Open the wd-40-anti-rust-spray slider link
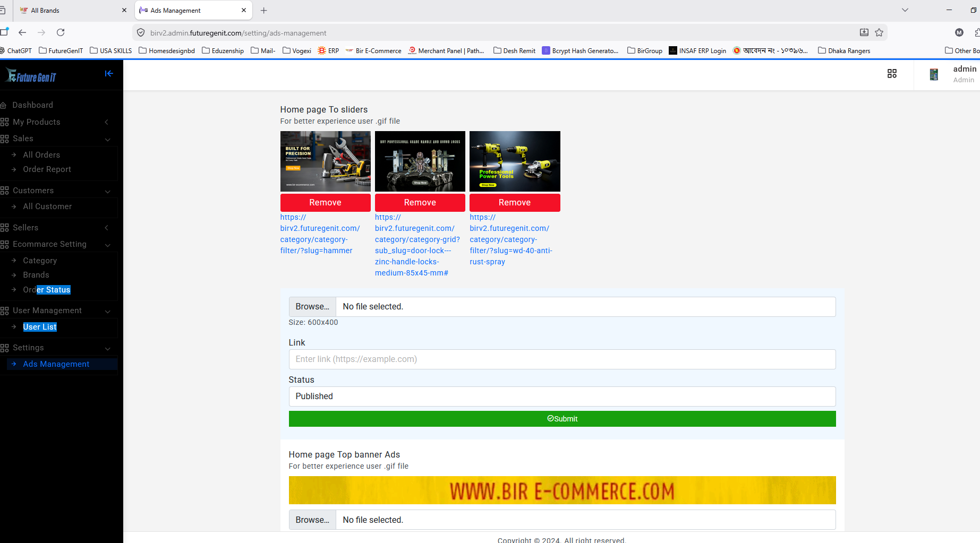The image size is (980, 543). [x=511, y=239]
